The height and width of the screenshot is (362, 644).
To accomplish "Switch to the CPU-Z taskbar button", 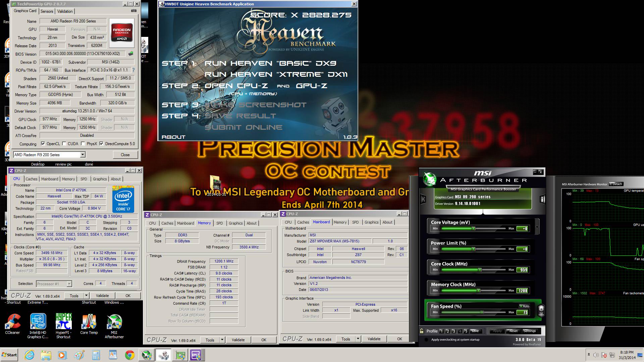I will click(x=196, y=355).
